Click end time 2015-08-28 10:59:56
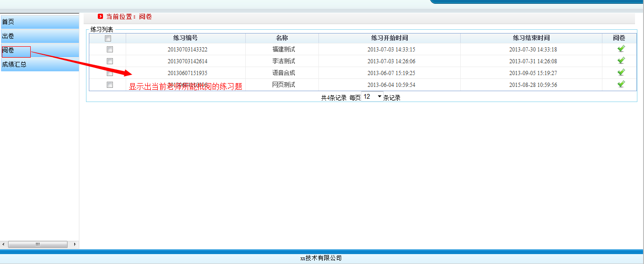The width and height of the screenshot is (644, 264). tap(533, 85)
